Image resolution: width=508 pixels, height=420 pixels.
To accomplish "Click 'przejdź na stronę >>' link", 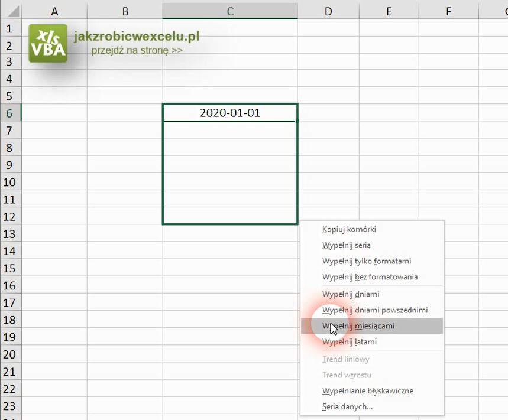I will [137, 51].
